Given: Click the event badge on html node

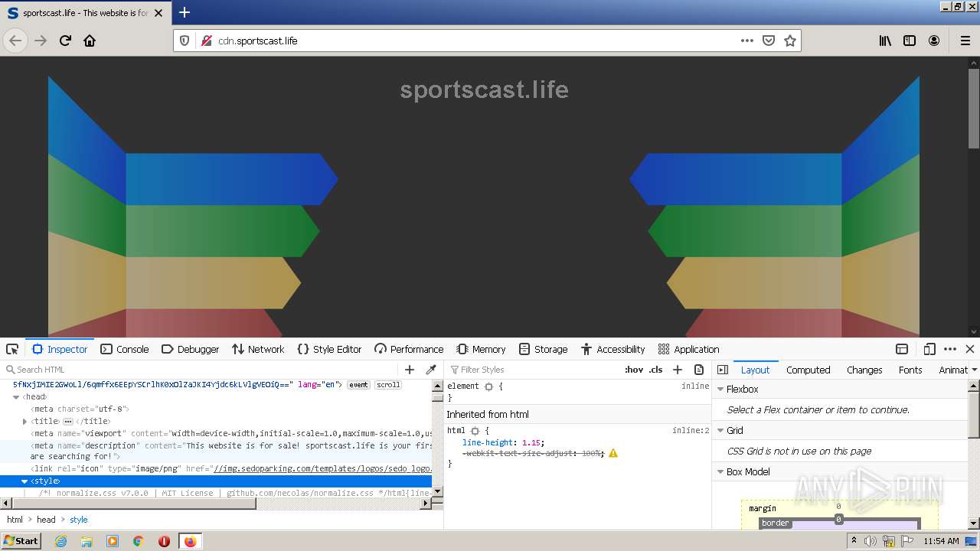Looking at the screenshot, I should [358, 385].
